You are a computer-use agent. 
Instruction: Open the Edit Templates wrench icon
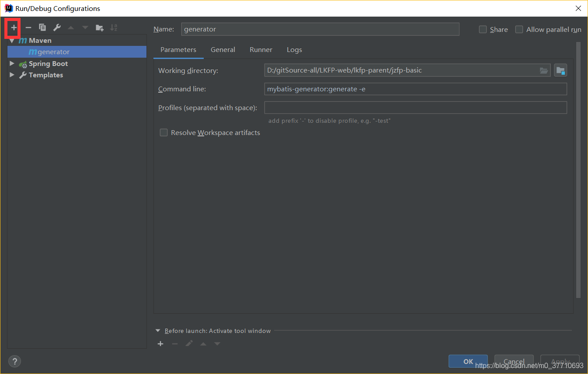coord(57,28)
